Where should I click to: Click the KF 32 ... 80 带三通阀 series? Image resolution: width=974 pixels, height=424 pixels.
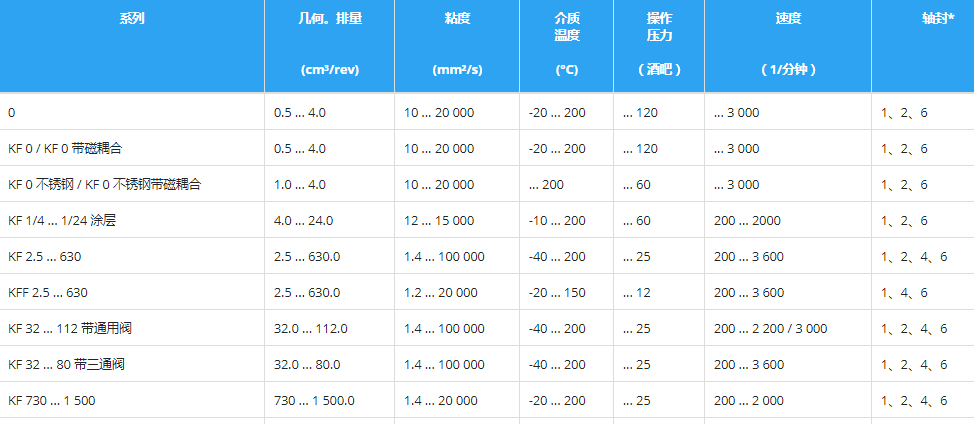tap(67, 365)
